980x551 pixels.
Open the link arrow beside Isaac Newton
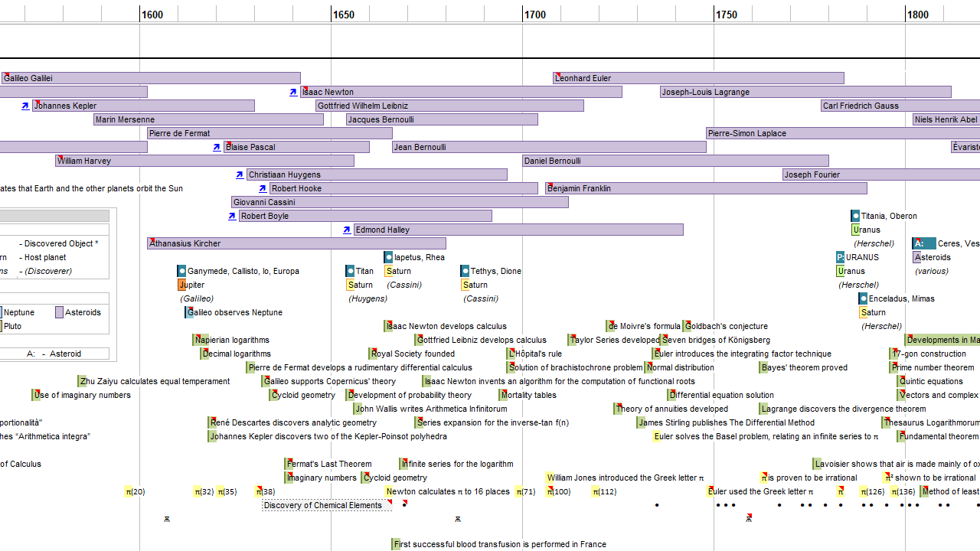[x=293, y=92]
